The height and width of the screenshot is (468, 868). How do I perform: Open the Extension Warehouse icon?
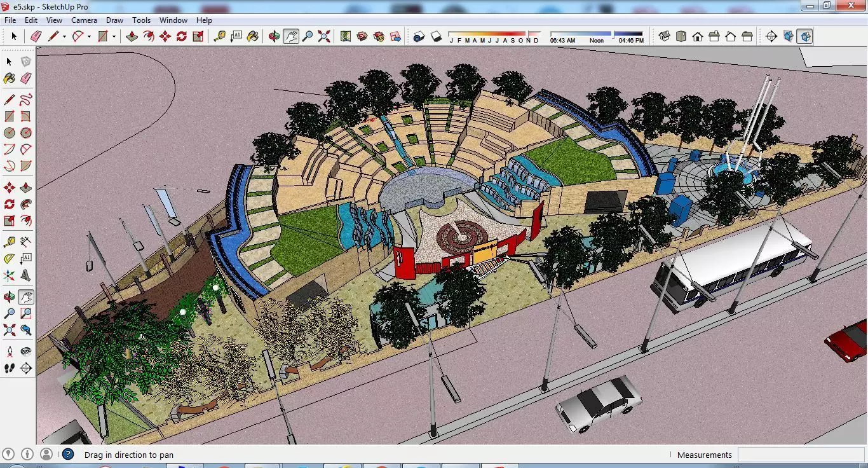(x=379, y=37)
